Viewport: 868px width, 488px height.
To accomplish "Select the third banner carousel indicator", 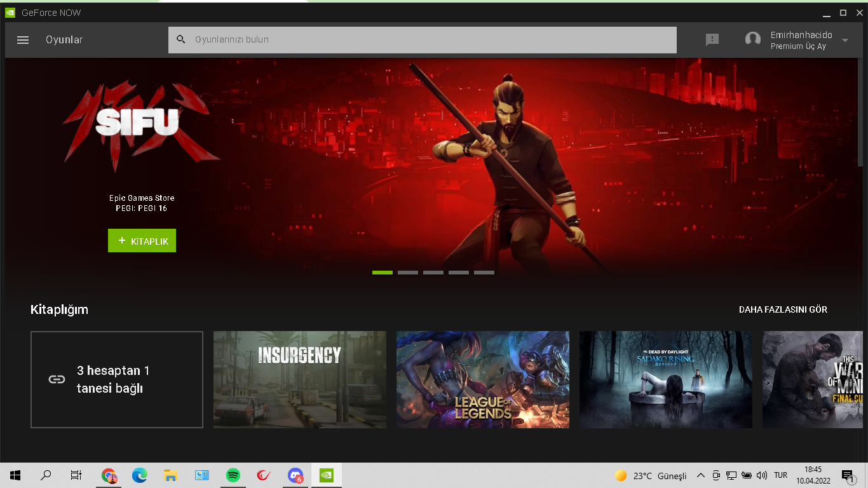I will (433, 273).
